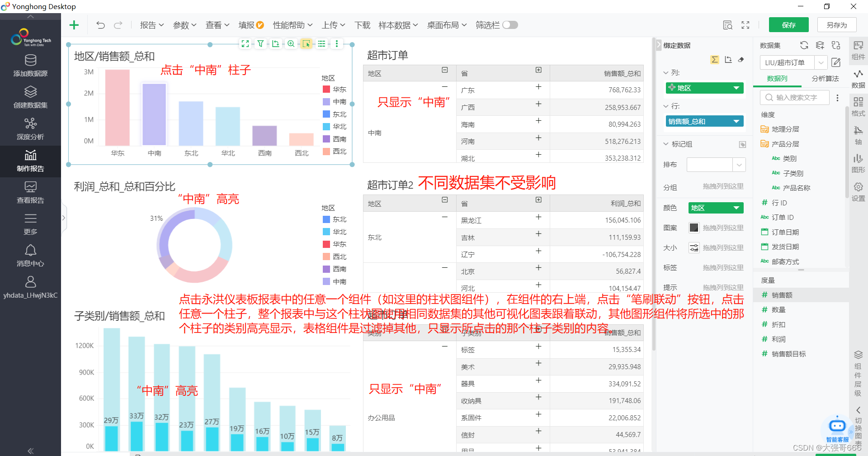This screenshot has height=456, width=868.
Task: Click the add dataset layers icon
Action: 820,45
